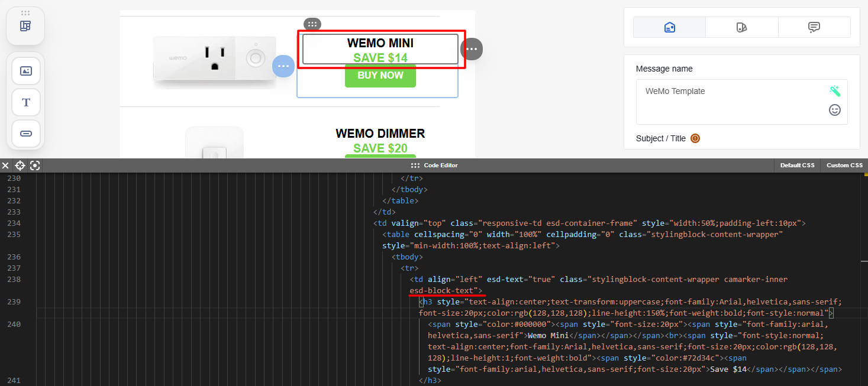Click the Subject / Title label
This screenshot has height=386, width=868.
pos(661,138)
